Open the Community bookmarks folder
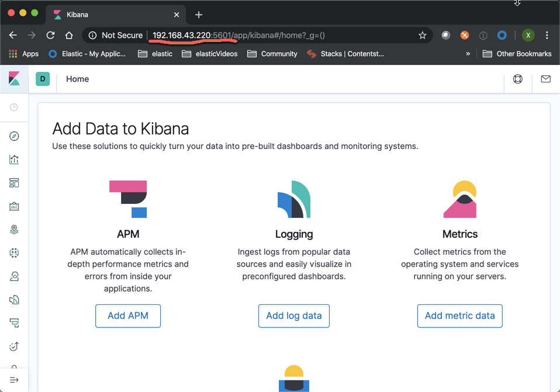 pos(272,54)
